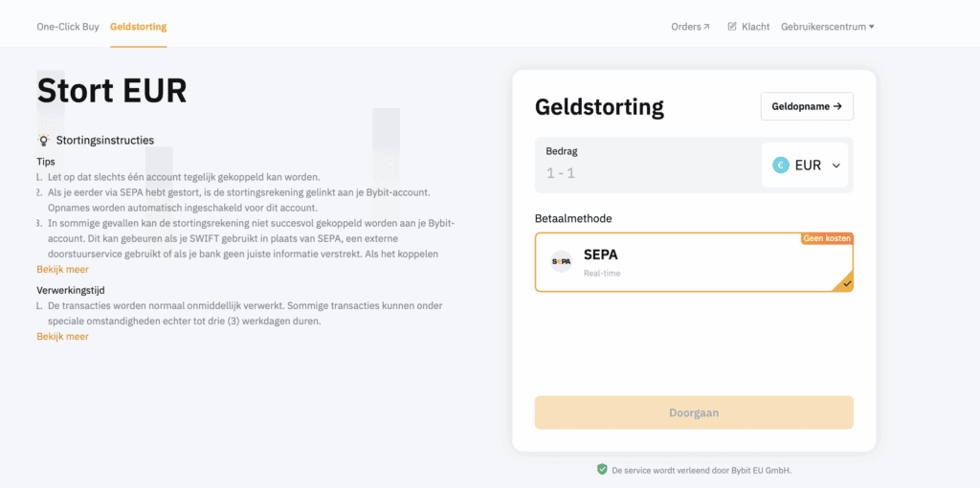Open the Klacht link
Viewport: 980px width, 488px height.
point(755,27)
